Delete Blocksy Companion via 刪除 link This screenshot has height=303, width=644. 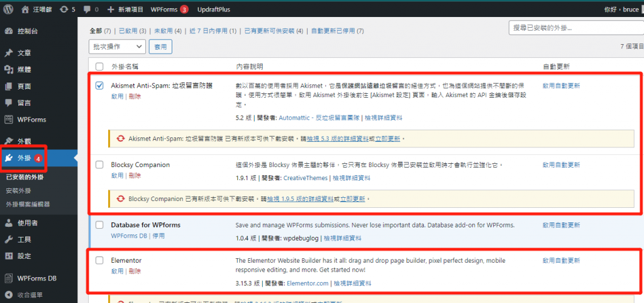click(x=135, y=176)
